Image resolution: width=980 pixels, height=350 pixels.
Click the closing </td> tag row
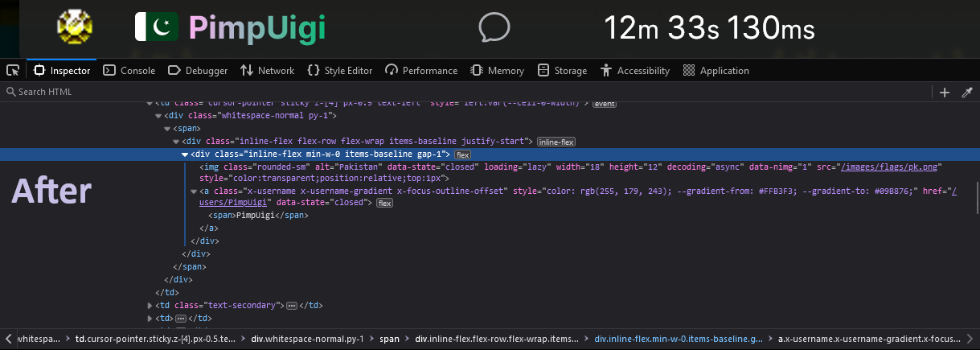click(x=168, y=292)
